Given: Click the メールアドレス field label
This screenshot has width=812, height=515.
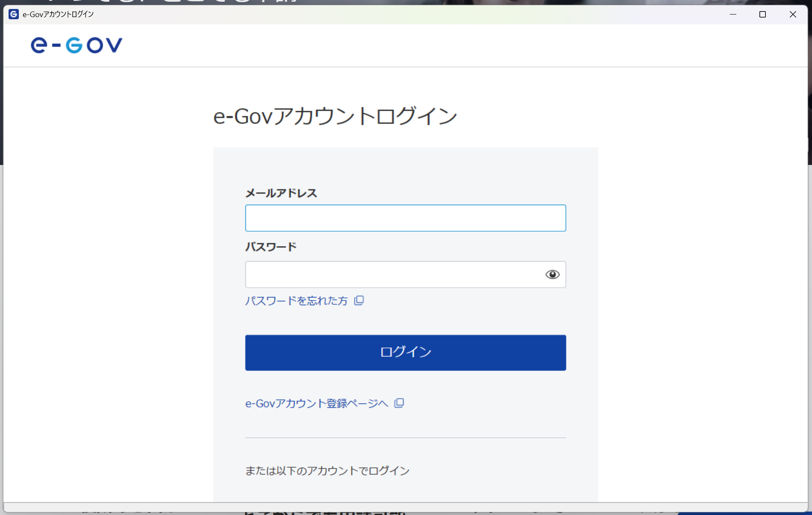Looking at the screenshot, I should click(281, 193).
